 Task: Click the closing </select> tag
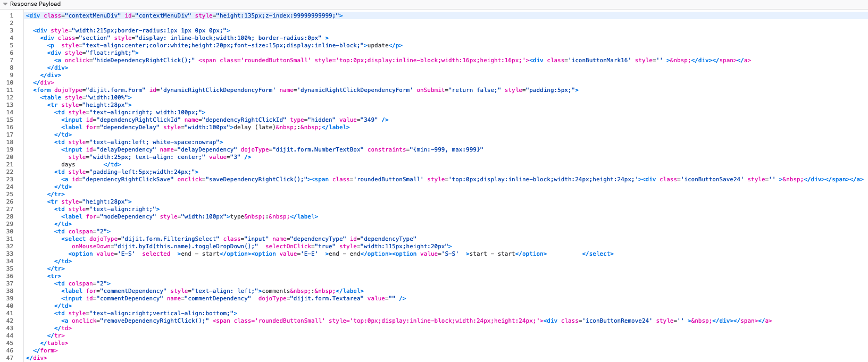pyautogui.click(x=597, y=254)
